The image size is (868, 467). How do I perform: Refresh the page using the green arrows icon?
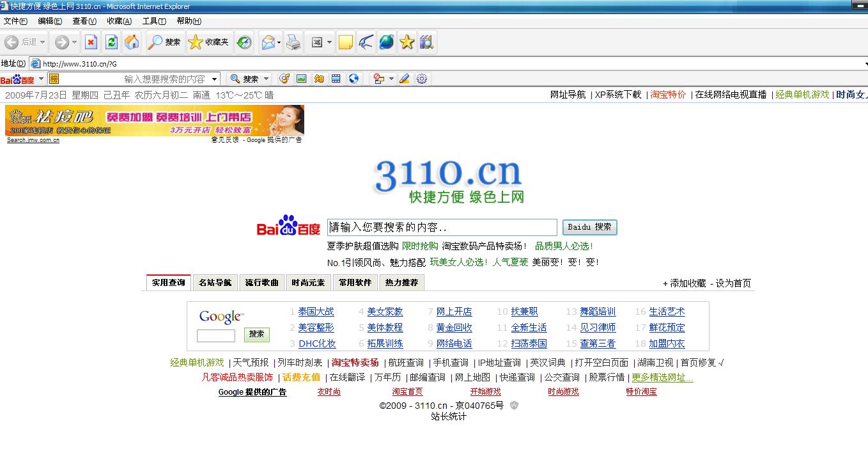[111, 42]
